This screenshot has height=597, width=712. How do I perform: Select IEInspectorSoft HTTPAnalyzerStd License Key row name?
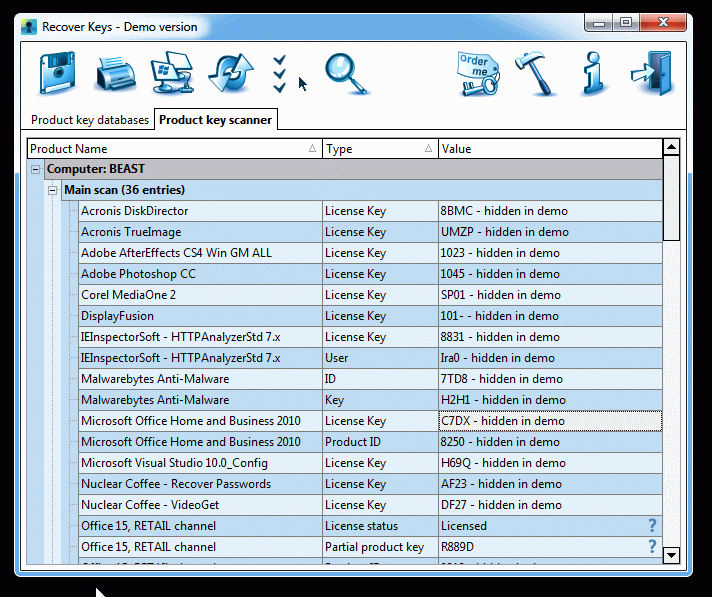(200, 337)
